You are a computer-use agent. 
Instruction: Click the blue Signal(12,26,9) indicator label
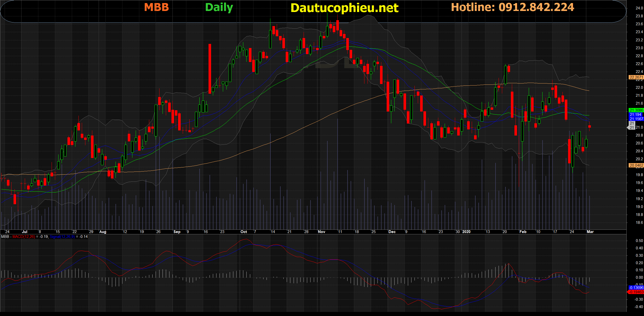click(62, 237)
